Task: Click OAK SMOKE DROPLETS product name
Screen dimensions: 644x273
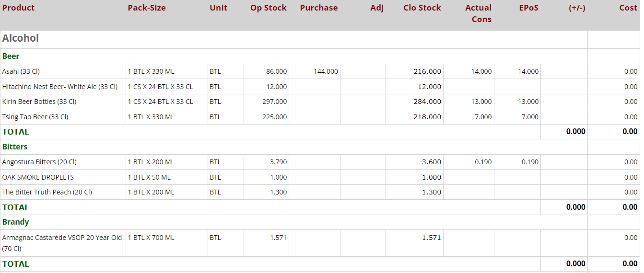Action: (x=38, y=177)
